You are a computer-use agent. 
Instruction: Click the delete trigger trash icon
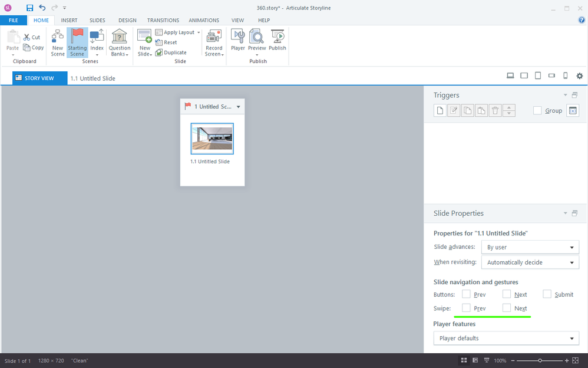[495, 111]
